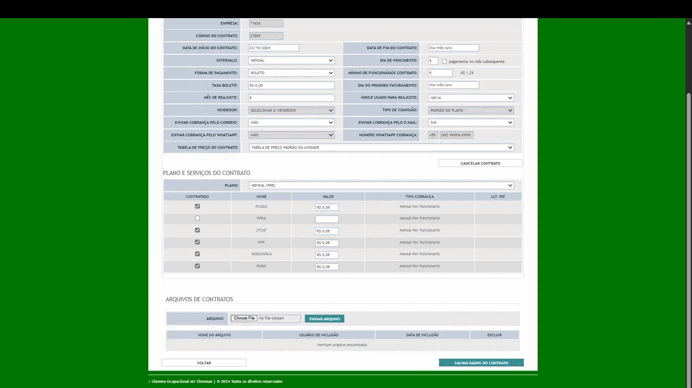The height and width of the screenshot is (388, 692).
Task: Toggle the PGRO contratado checkbox
Action: [197, 266]
